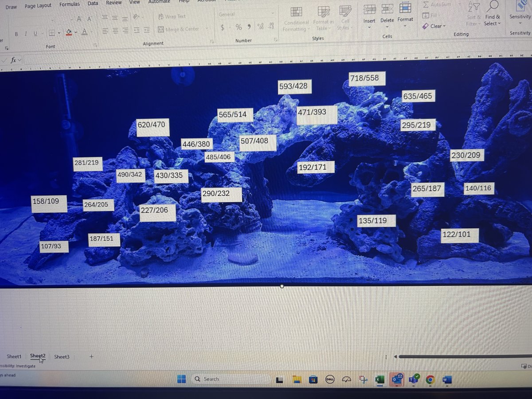The image size is (532, 399).
Task: Toggle Bold formatting
Action: click(16, 34)
